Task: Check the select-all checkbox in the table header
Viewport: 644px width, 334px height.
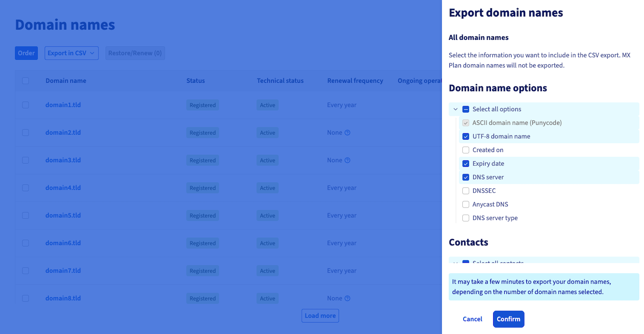Action: 25,80
